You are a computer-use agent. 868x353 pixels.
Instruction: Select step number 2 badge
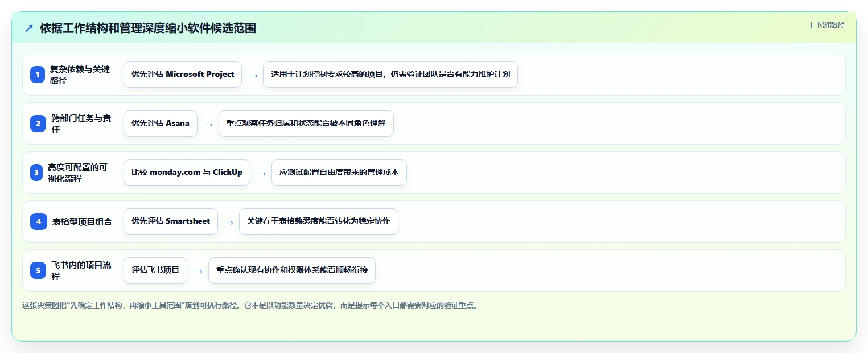tap(38, 124)
